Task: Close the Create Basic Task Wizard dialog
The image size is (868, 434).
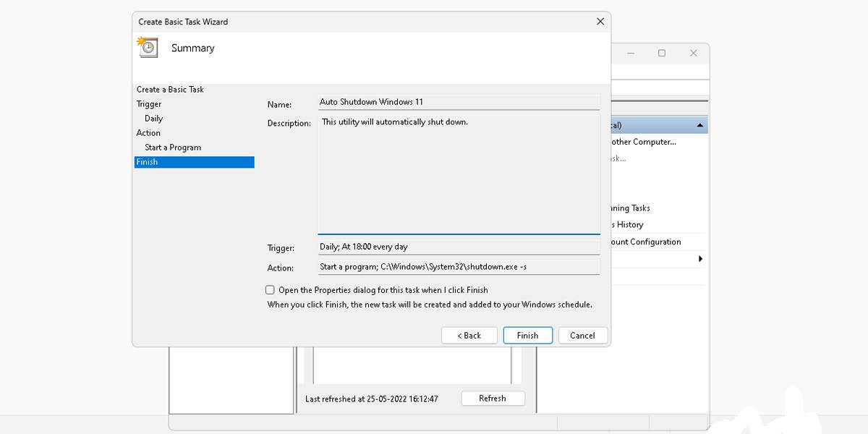Action: coord(600,22)
